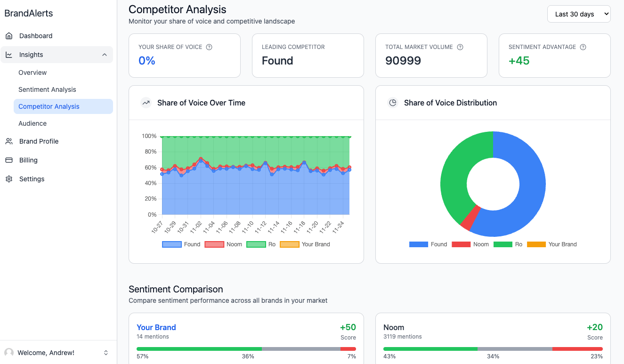Click the Your Brand orange legend swatch in donut chart
Image resolution: width=624 pixels, height=364 pixels.
pyautogui.click(x=536, y=244)
